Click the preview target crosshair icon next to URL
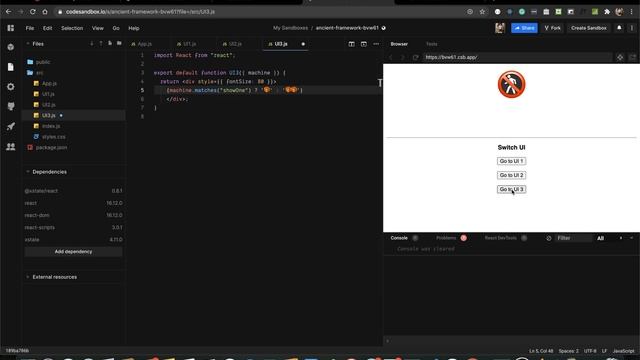640x360 pixels. (620, 58)
